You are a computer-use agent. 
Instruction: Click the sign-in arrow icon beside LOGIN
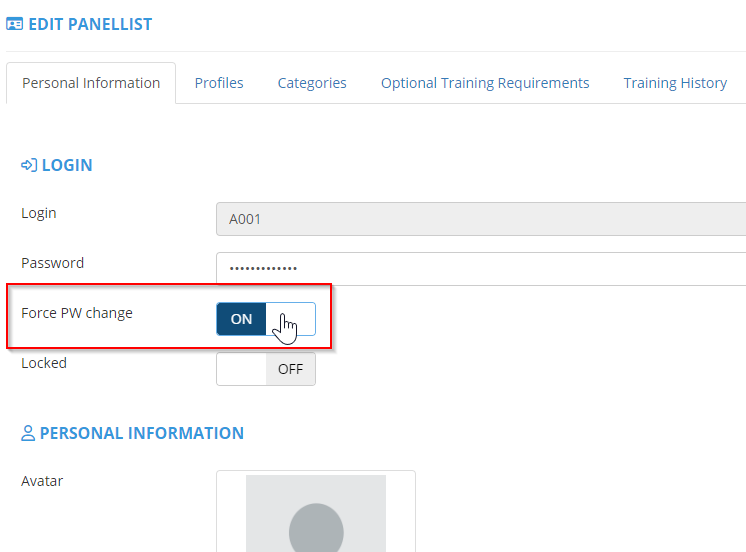[29, 165]
